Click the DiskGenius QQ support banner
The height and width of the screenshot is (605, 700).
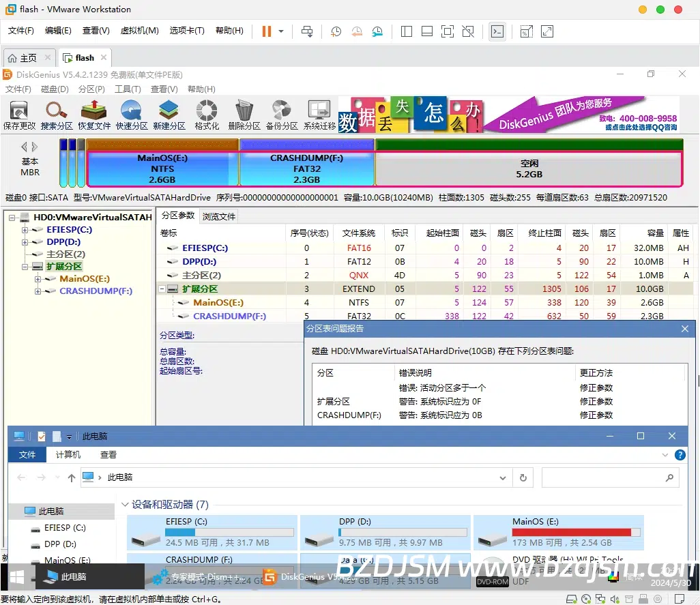509,115
